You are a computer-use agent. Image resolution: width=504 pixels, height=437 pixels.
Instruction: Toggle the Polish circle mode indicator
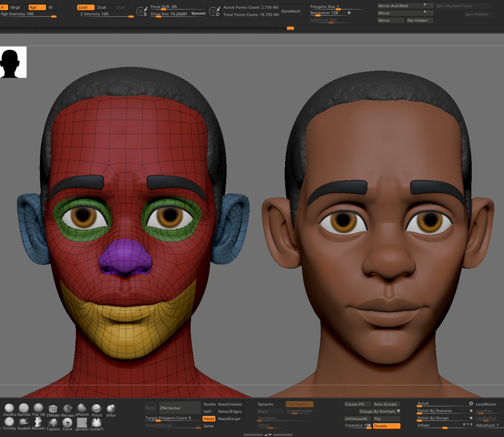pyautogui.click(x=471, y=403)
